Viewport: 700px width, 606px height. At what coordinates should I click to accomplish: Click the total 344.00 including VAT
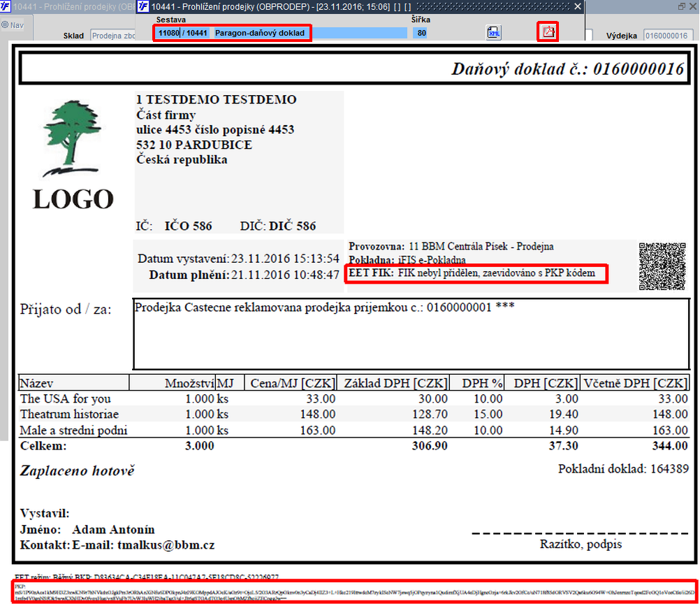click(x=670, y=446)
